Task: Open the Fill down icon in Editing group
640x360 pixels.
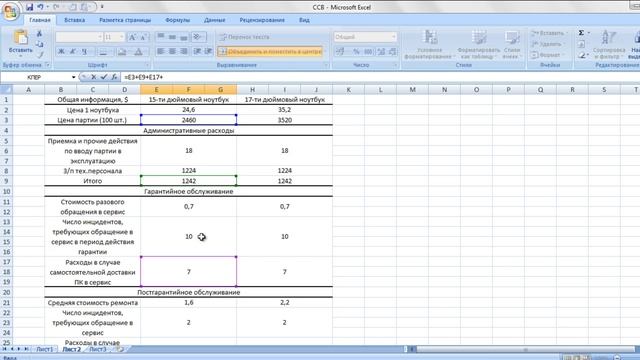Action: 581,44
